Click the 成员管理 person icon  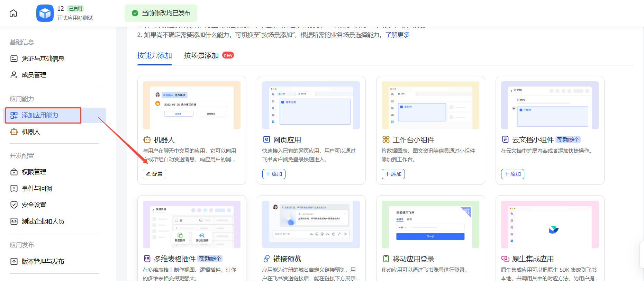coord(14,75)
